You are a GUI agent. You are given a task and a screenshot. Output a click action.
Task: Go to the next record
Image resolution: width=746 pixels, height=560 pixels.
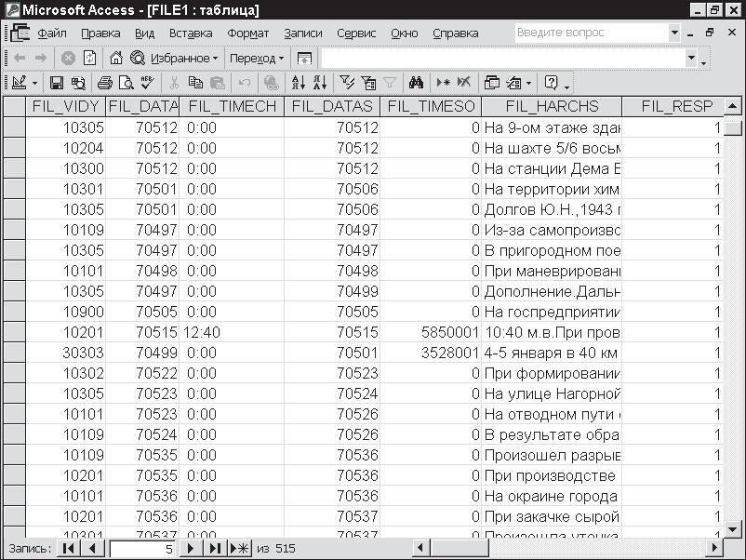click(190, 549)
